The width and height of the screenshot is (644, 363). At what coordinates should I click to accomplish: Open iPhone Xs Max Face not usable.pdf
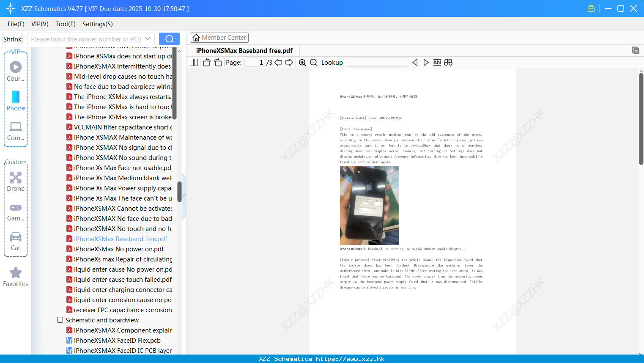[x=119, y=168]
